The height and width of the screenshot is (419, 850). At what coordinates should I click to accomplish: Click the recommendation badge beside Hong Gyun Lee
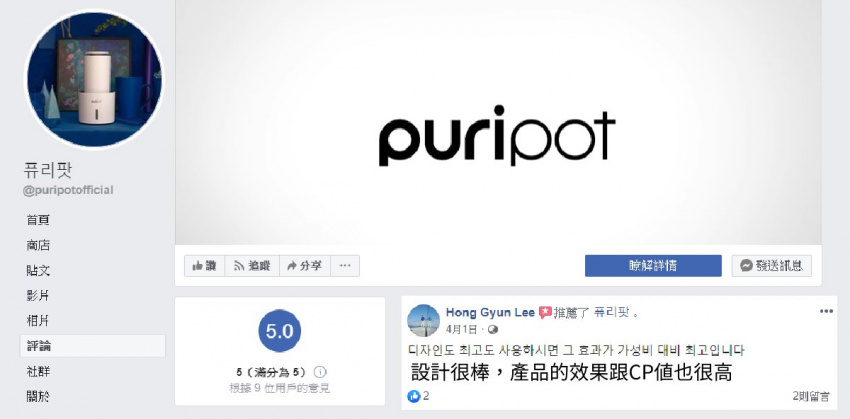545,313
